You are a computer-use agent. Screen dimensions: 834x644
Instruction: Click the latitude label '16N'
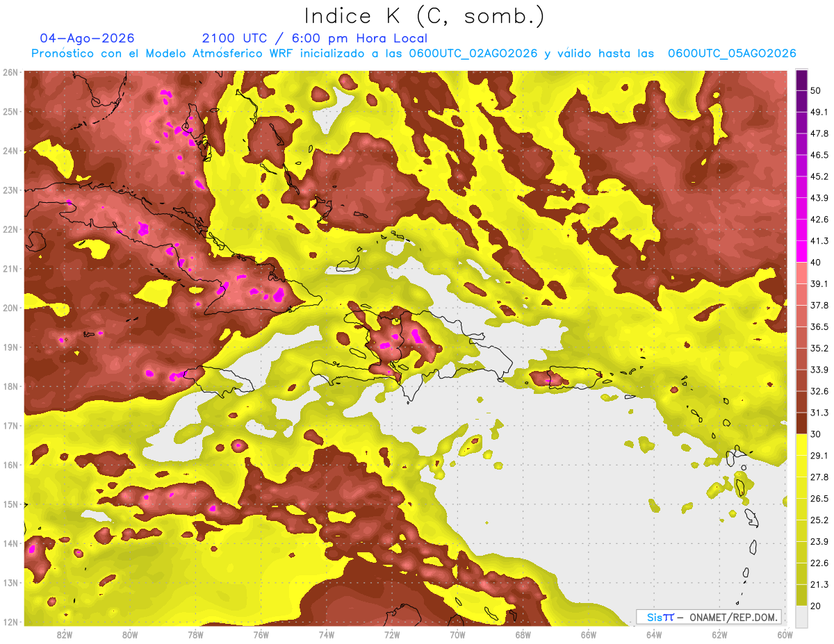click(10, 465)
